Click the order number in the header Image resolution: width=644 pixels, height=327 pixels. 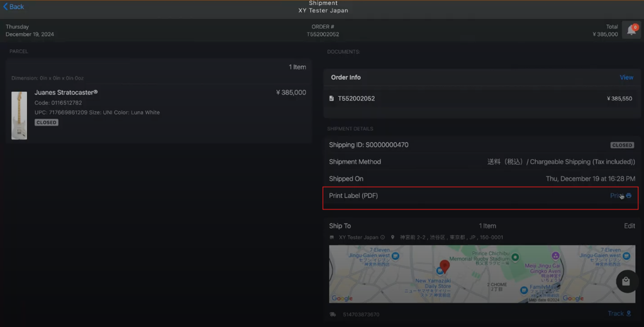click(323, 34)
